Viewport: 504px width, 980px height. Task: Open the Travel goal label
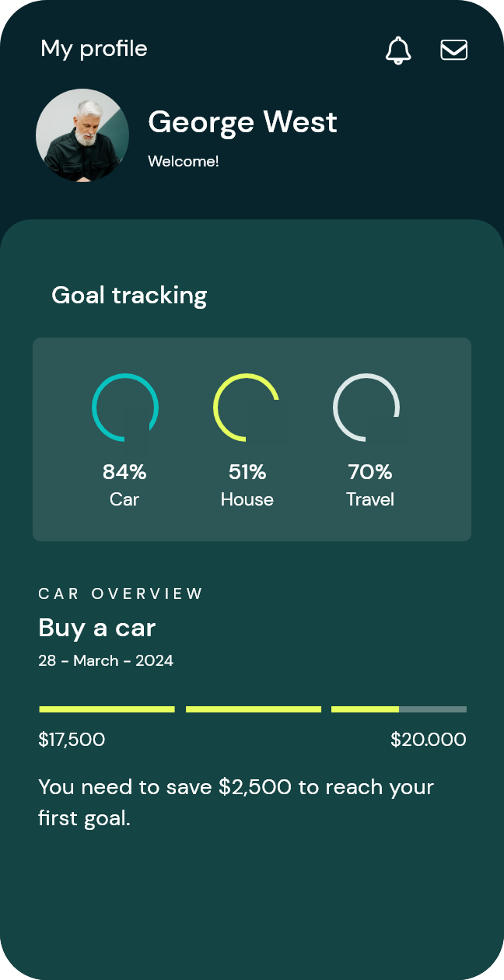click(370, 499)
